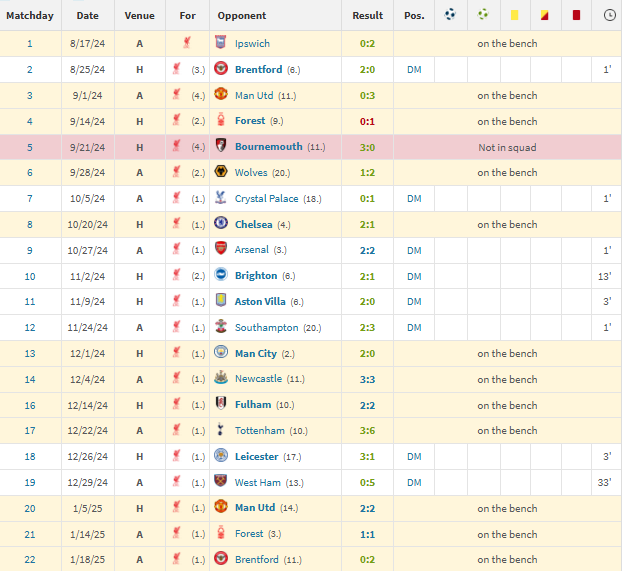
Task: Click the minutes played clock icon
Action: [x=609, y=15]
